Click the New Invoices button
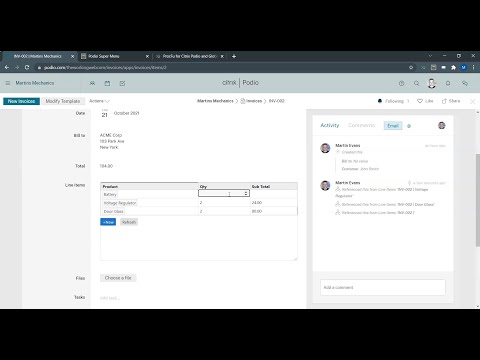Image resolution: width=480 pixels, height=360 pixels. [21, 101]
